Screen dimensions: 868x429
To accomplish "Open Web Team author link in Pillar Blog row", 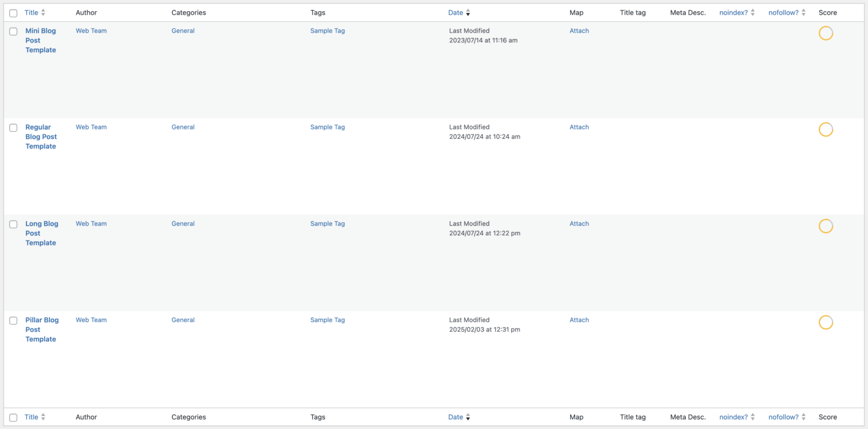I will [91, 320].
